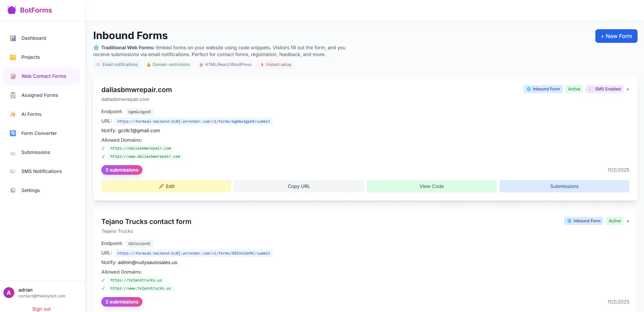Sign out of the account
Screen dimensions: 644x312
(x=41, y=309)
